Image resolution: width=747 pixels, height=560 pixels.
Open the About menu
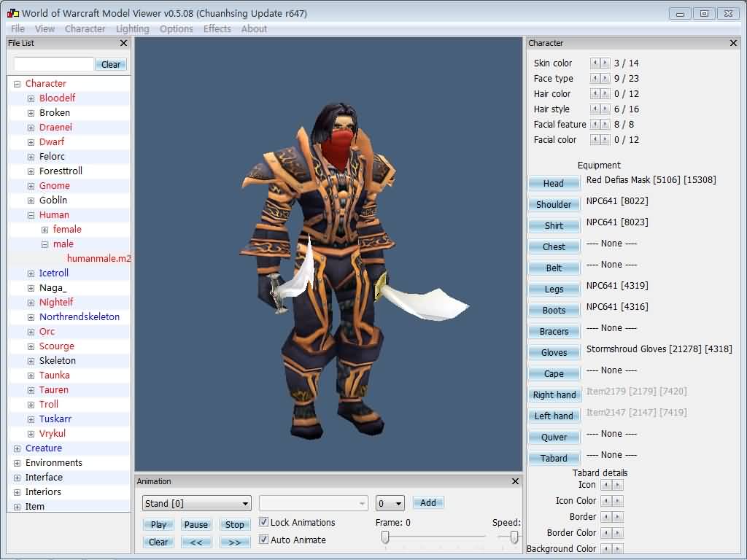point(254,28)
